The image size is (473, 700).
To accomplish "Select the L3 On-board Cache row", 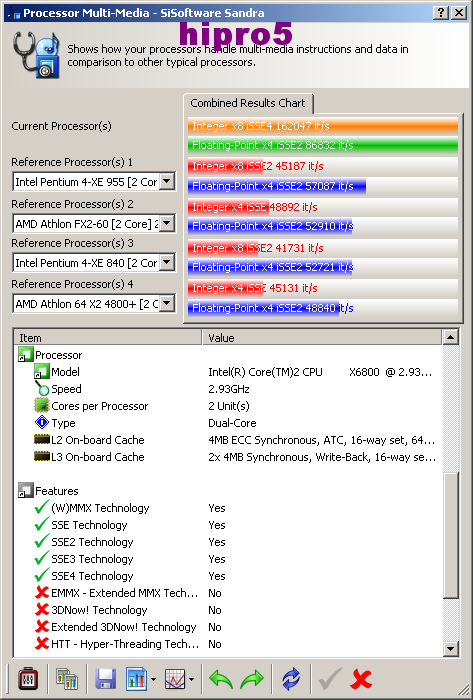I will coord(228,457).
